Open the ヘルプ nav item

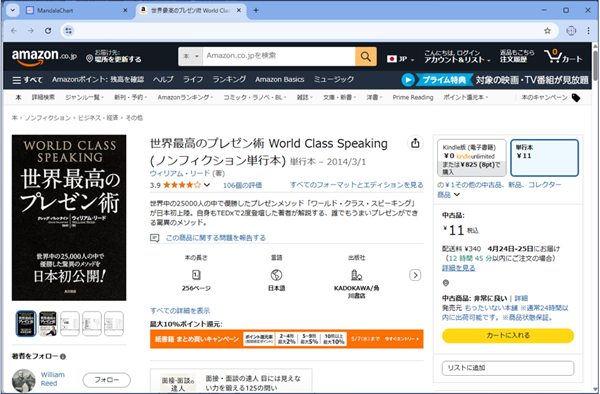pos(163,80)
